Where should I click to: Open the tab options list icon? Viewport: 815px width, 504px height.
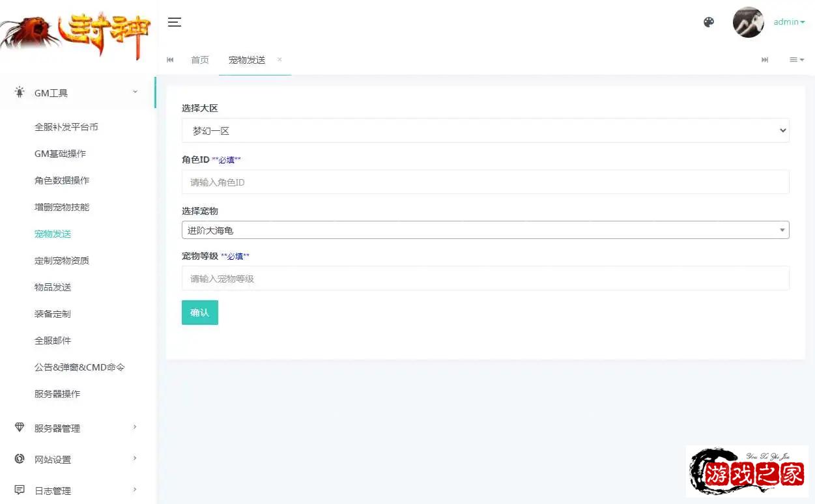pos(796,60)
